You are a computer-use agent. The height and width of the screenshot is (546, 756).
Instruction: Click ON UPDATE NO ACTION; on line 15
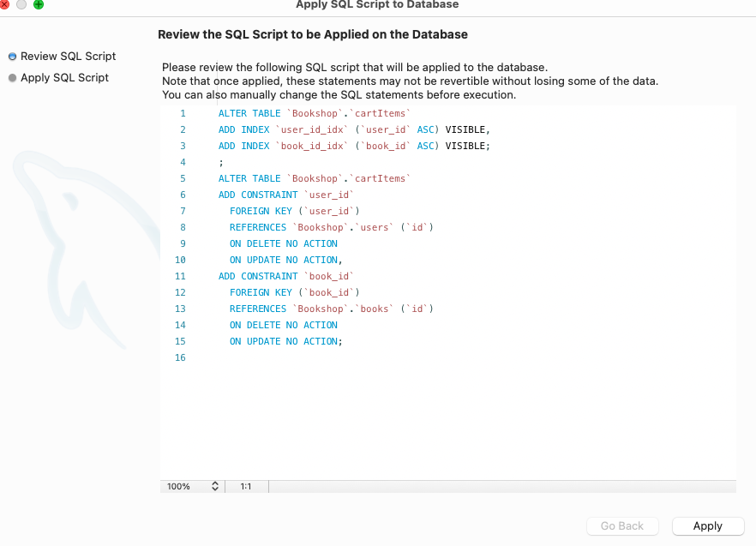[286, 341]
